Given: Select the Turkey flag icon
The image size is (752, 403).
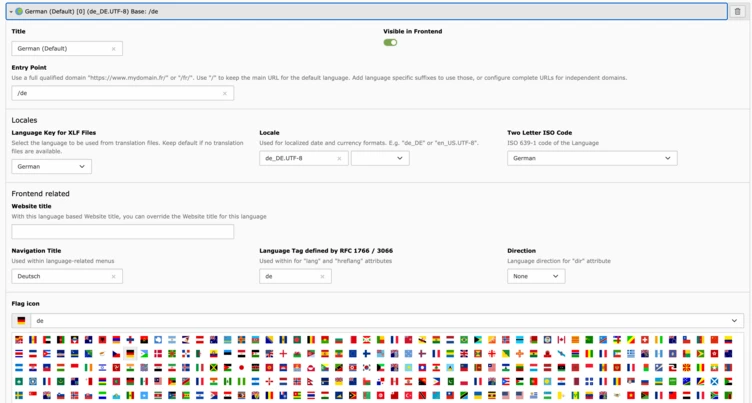Looking at the screenshot, I should click(408, 395).
